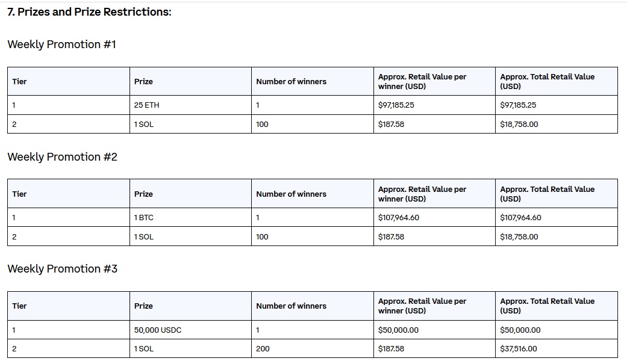Click the "Weekly Promotion #1" heading
This screenshot has width=627, height=364.
click(61, 45)
